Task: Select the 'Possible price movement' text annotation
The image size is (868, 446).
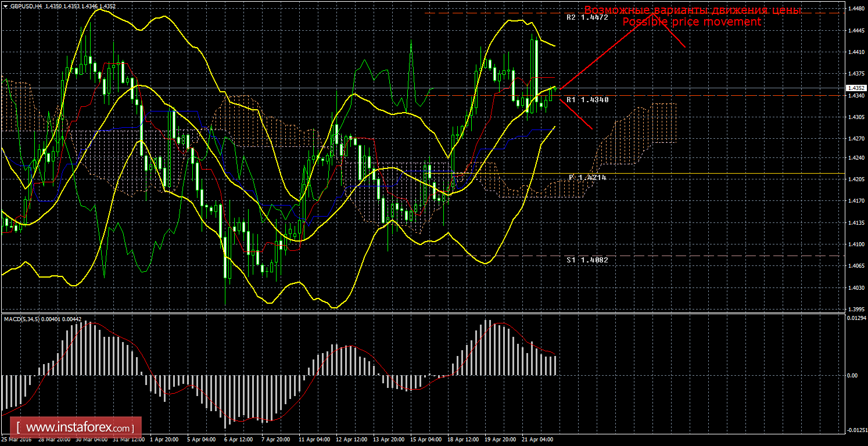Action: [691, 22]
